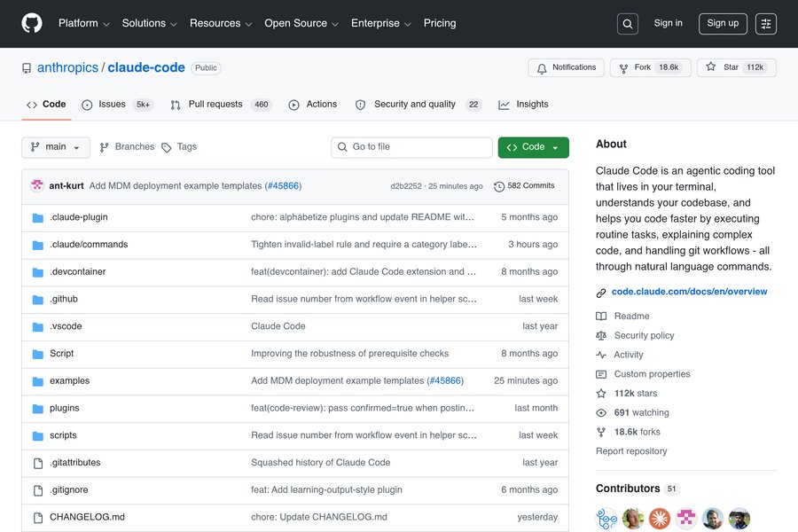Open commit history via the clock icon

[497, 186]
